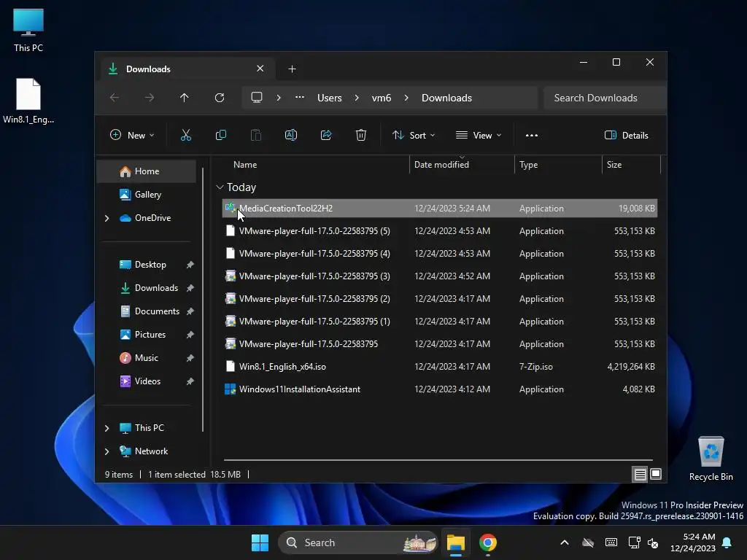Screen dimensions: 747x560
Task: Open the Windows Start menu
Action: coord(260,542)
